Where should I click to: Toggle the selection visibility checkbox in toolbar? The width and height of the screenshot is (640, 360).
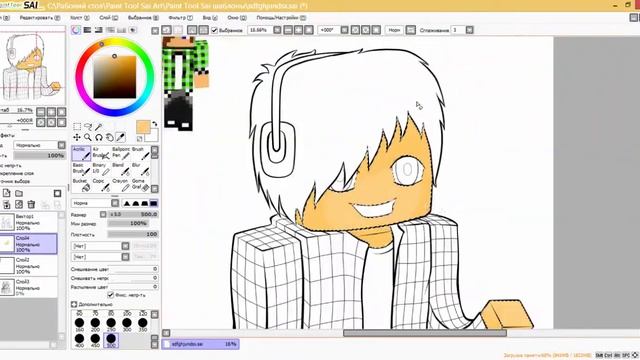(x=214, y=30)
